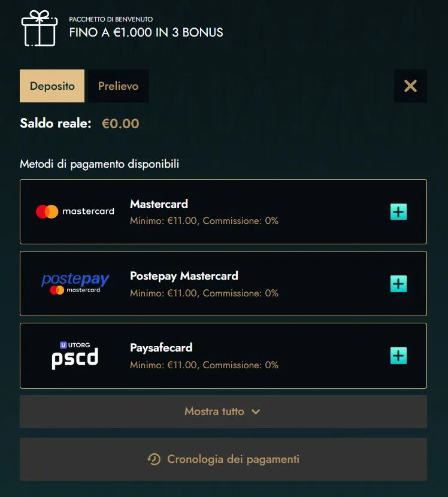
Task: Click the Paysafecard pscd logo
Action: pyautogui.click(x=75, y=355)
